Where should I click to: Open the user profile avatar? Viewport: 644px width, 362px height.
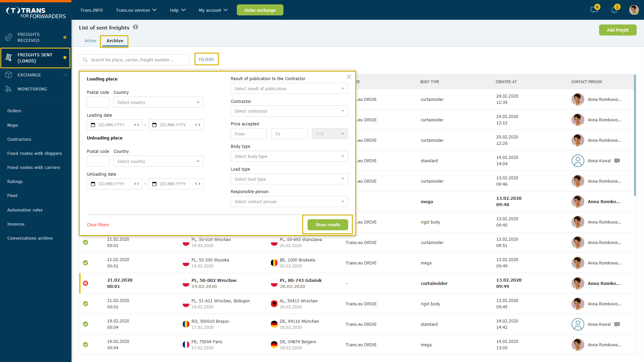634,10
